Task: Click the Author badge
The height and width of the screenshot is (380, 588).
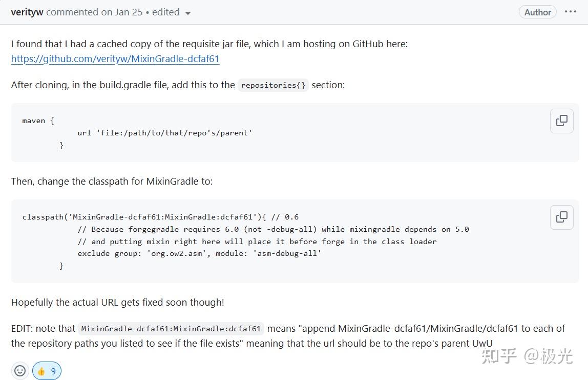Action: [537, 12]
